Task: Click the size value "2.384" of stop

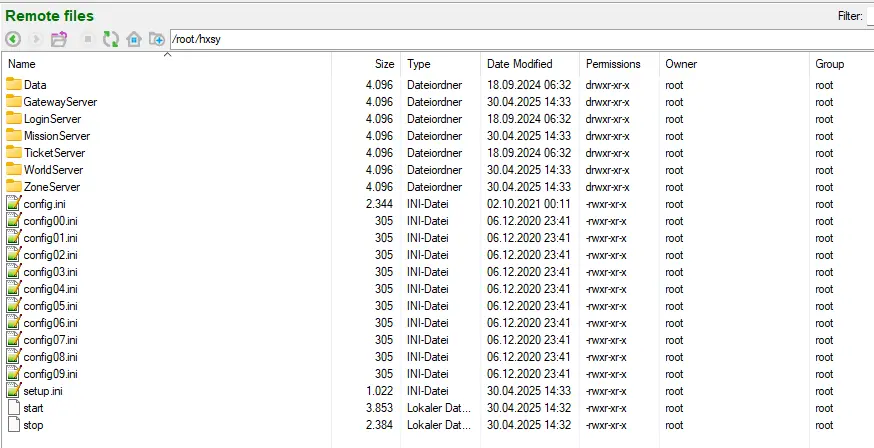Action: 380,425
